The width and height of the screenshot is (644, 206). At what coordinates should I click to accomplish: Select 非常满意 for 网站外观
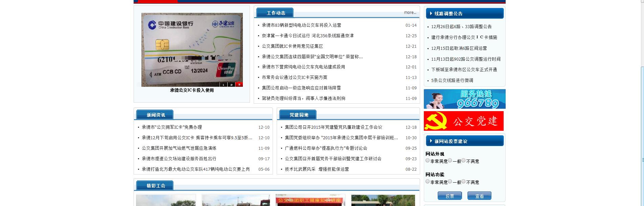(x=428, y=161)
